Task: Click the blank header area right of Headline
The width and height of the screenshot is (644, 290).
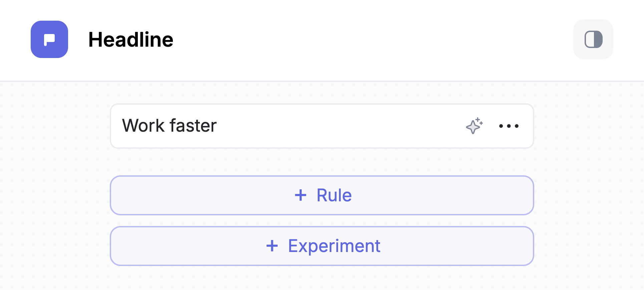Action: tap(367, 40)
